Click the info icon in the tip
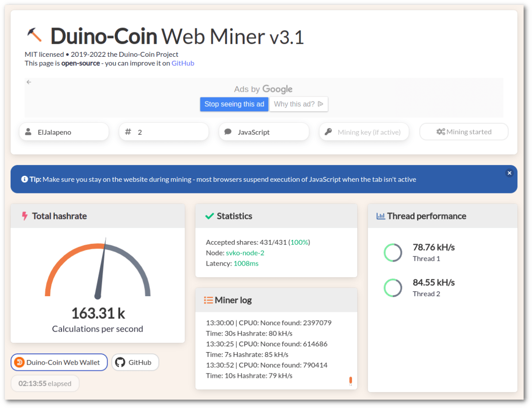The image size is (532, 408). point(24,179)
